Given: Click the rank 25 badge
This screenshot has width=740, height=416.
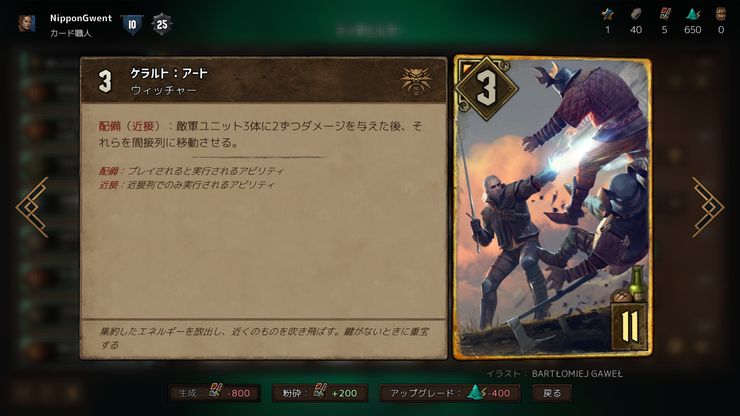Looking at the screenshot, I should point(162,24).
